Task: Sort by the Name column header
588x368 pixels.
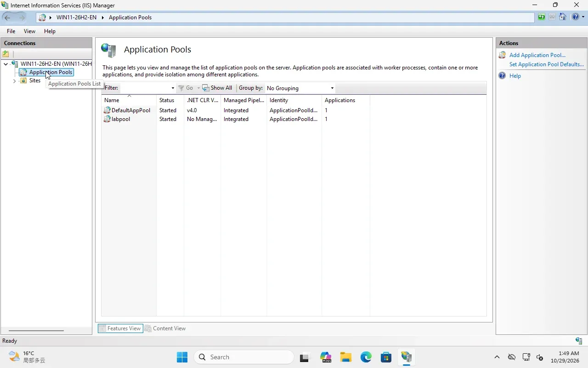Action: tap(129, 100)
